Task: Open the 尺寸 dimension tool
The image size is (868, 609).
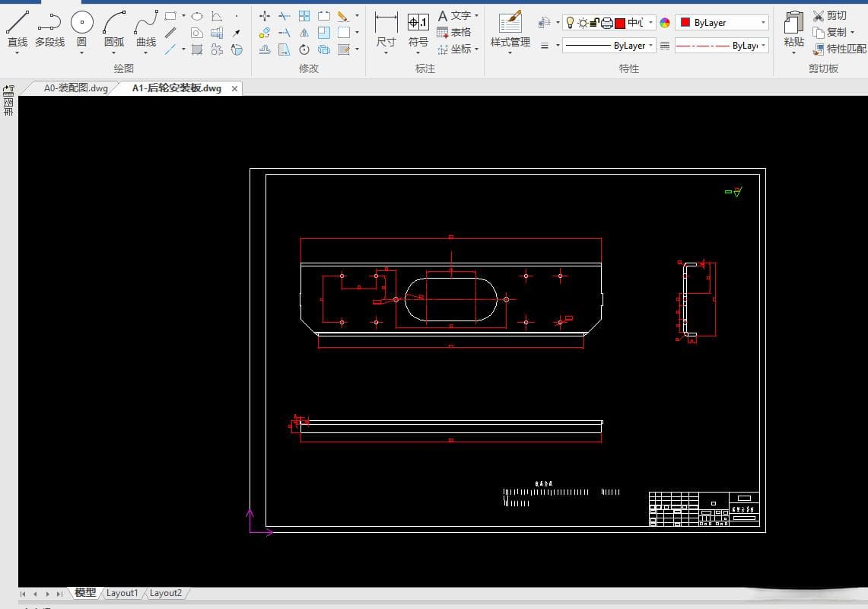Action: pos(386,29)
